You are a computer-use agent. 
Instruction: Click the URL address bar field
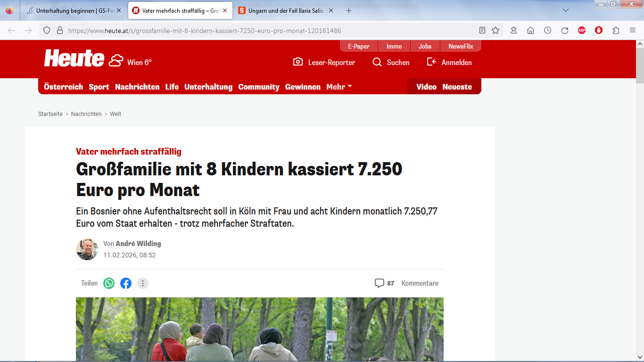click(x=269, y=31)
